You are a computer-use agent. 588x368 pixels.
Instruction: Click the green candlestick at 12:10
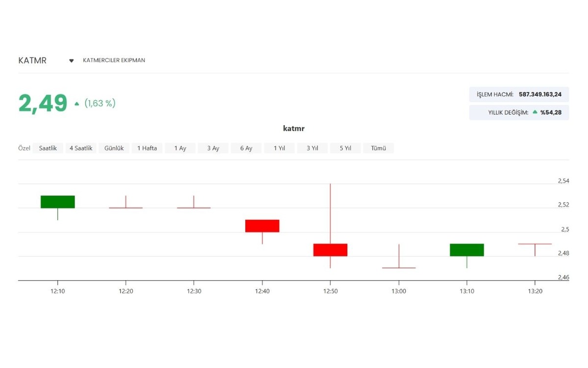(x=58, y=202)
